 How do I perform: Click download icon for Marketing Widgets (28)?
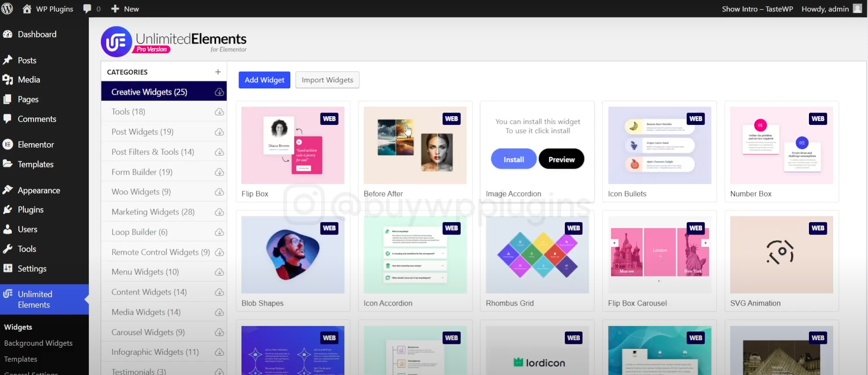coord(219,212)
